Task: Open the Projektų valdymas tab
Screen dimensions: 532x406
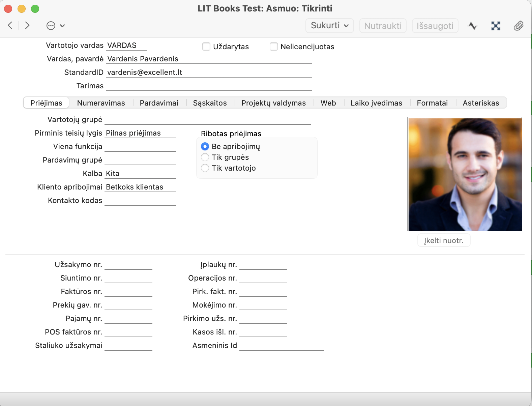Action: click(273, 103)
